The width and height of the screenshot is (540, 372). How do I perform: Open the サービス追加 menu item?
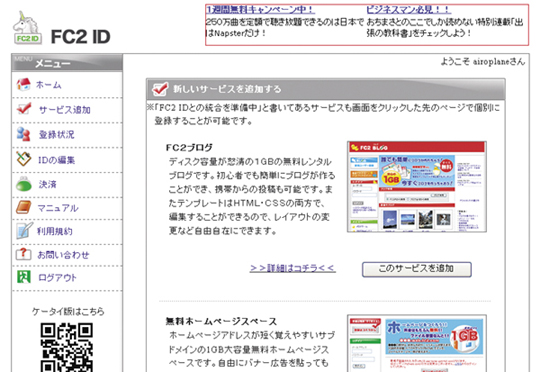point(65,110)
